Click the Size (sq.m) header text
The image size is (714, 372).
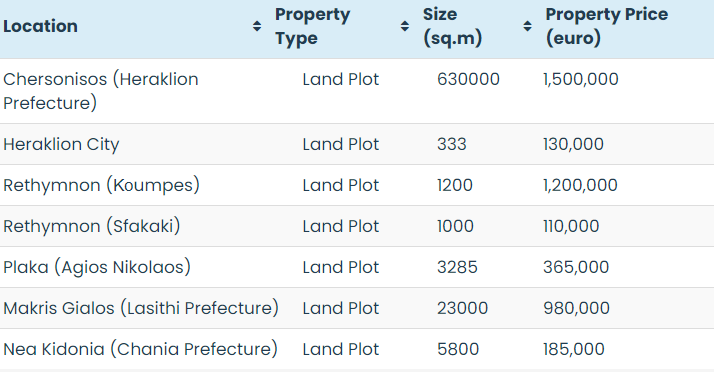pos(452,26)
